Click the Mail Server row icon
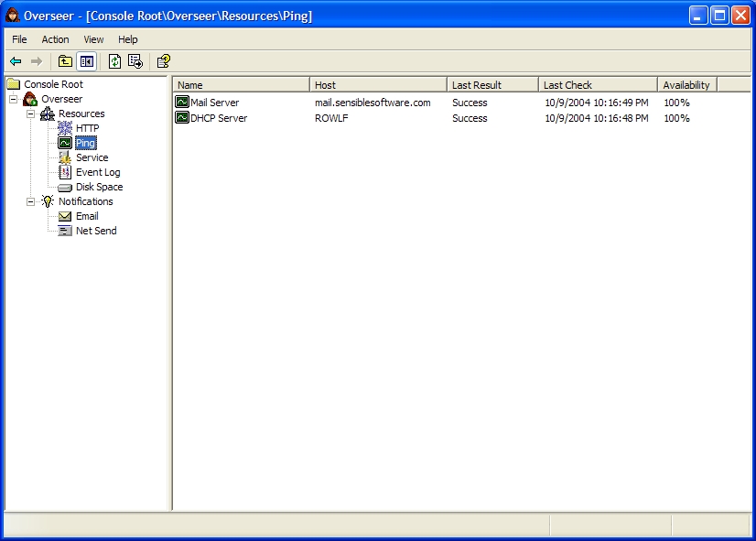This screenshot has height=541, width=756. (182, 103)
